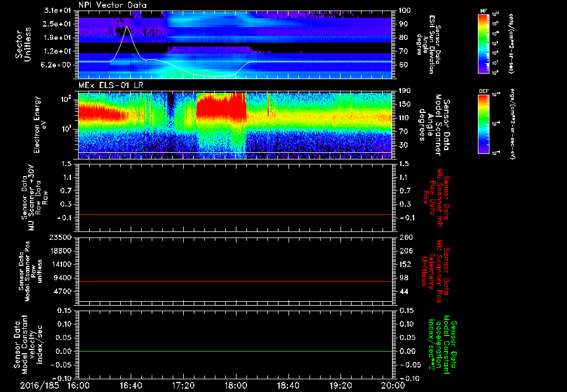
Task: Click the NF rainbow color bar
Action: [x=484, y=43]
